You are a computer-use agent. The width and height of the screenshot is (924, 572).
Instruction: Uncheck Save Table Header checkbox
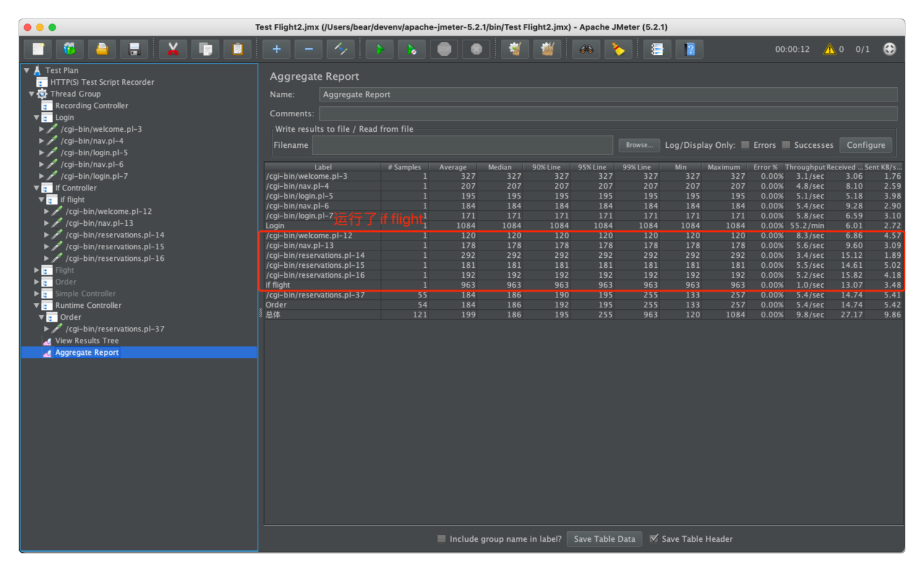tap(654, 539)
